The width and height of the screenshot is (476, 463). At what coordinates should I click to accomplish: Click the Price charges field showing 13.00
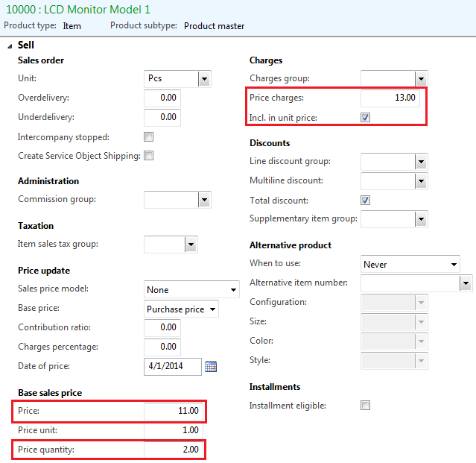[x=390, y=98]
